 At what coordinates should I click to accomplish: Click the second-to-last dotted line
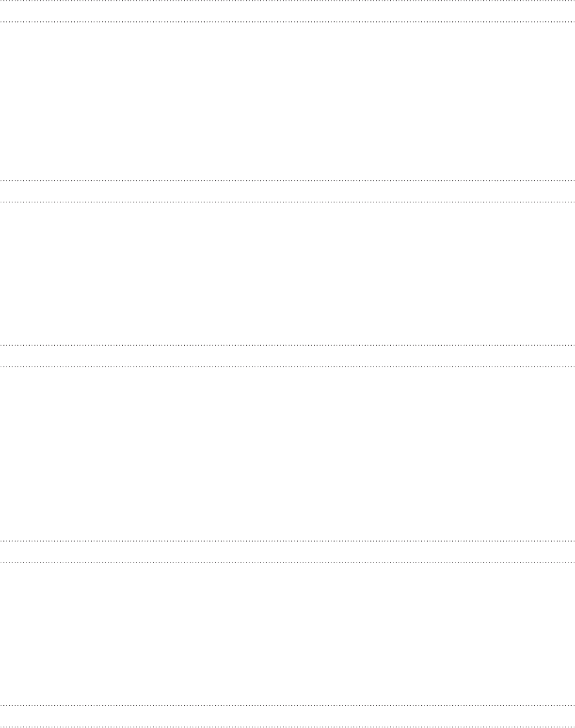pyautogui.click(x=287, y=706)
